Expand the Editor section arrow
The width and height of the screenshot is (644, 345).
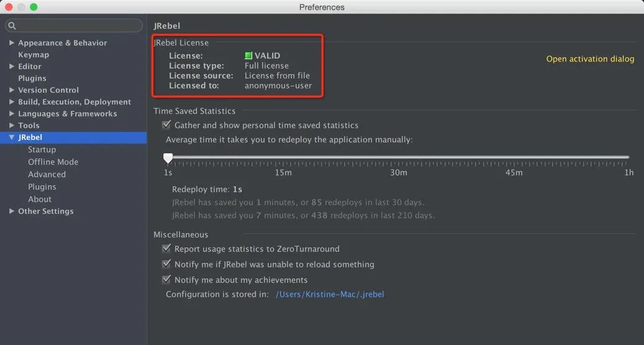pyautogui.click(x=12, y=67)
